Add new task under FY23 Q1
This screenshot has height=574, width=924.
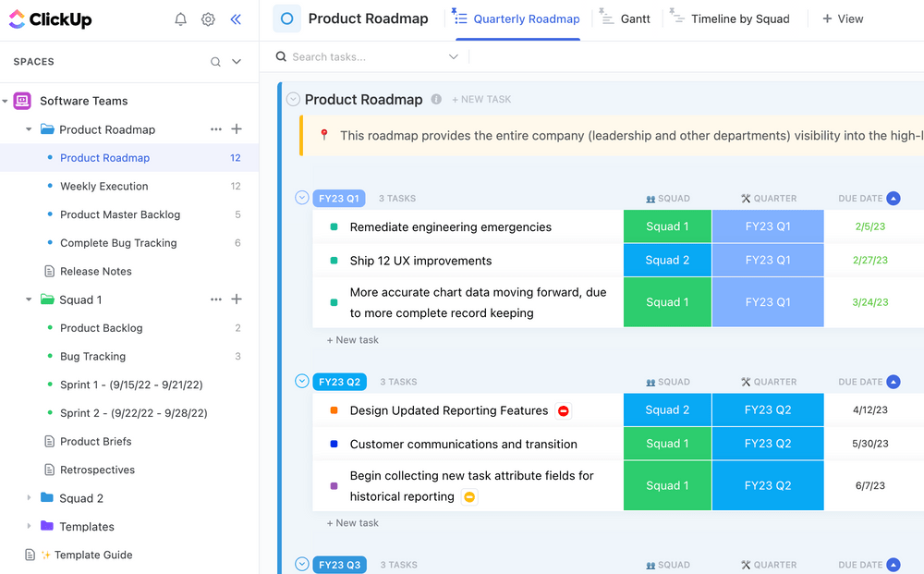pos(352,340)
